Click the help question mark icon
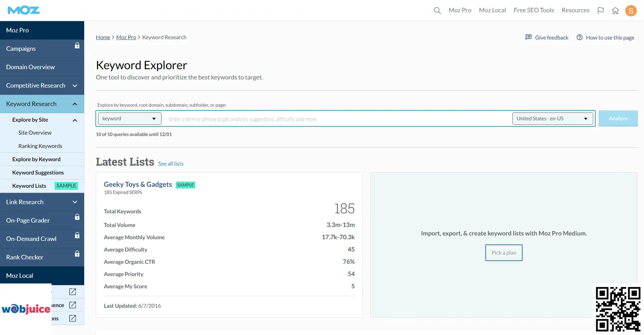Screen dimensions: 644x335 [x=580, y=37]
